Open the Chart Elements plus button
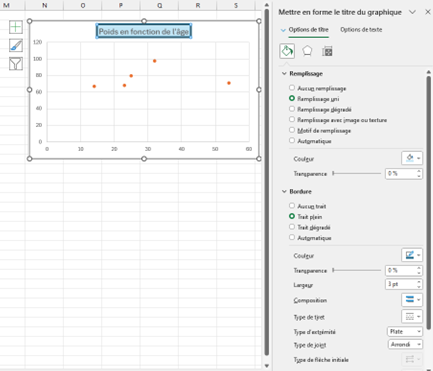This screenshot has width=433, height=371. pos(16,27)
